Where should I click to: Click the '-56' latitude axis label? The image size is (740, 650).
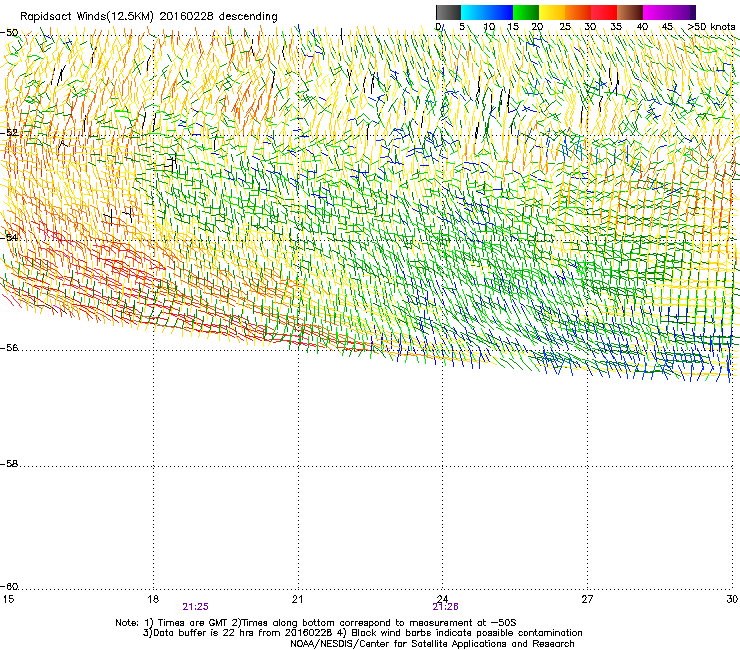coord(9,348)
